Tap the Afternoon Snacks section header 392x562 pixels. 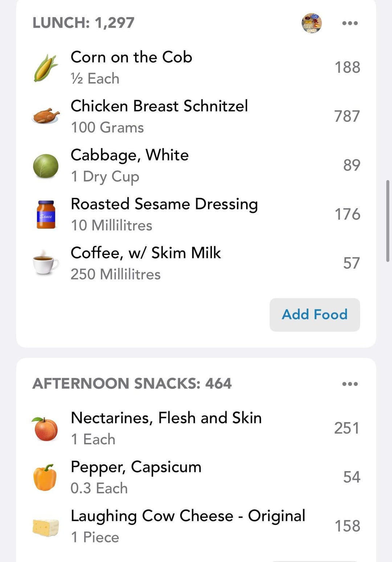tap(132, 384)
